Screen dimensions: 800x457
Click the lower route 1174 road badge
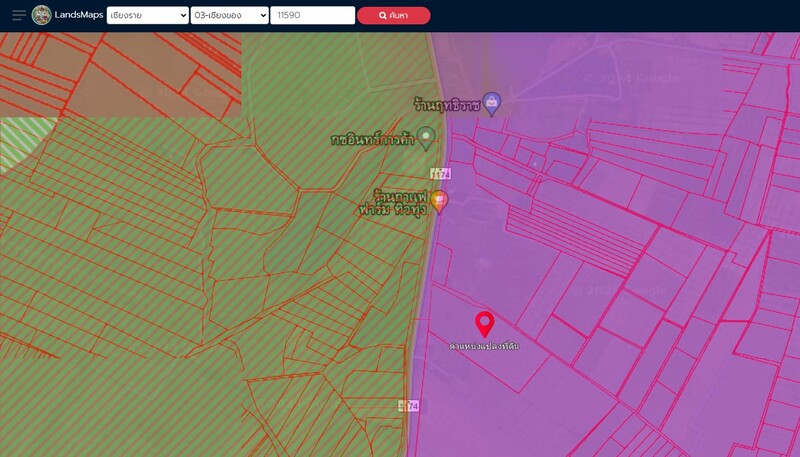[x=408, y=406]
